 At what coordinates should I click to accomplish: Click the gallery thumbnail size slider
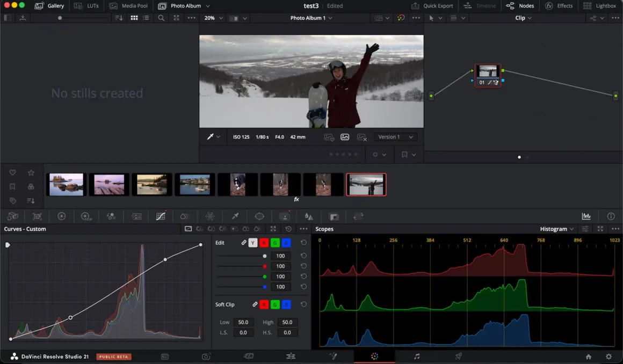[x=60, y=18]
